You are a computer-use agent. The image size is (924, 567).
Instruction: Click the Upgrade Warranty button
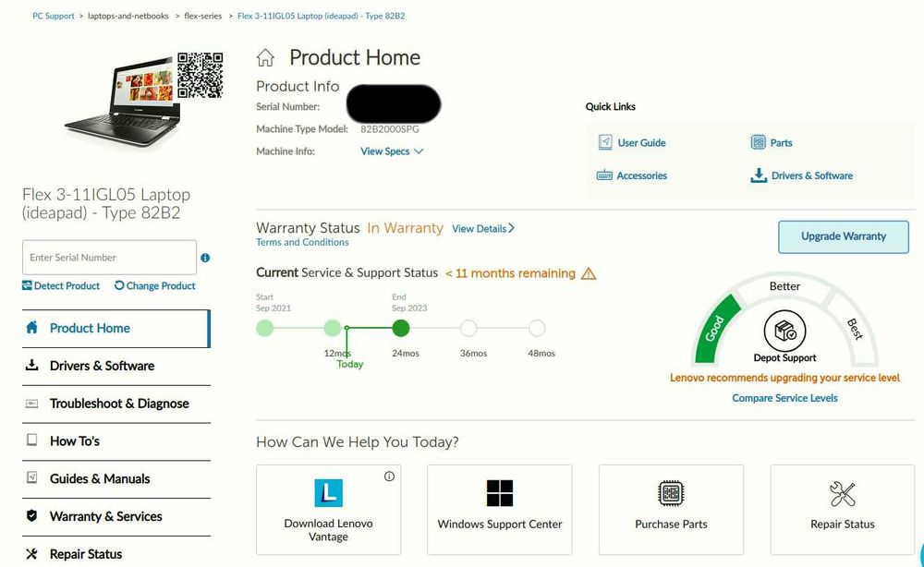point(843,236)
